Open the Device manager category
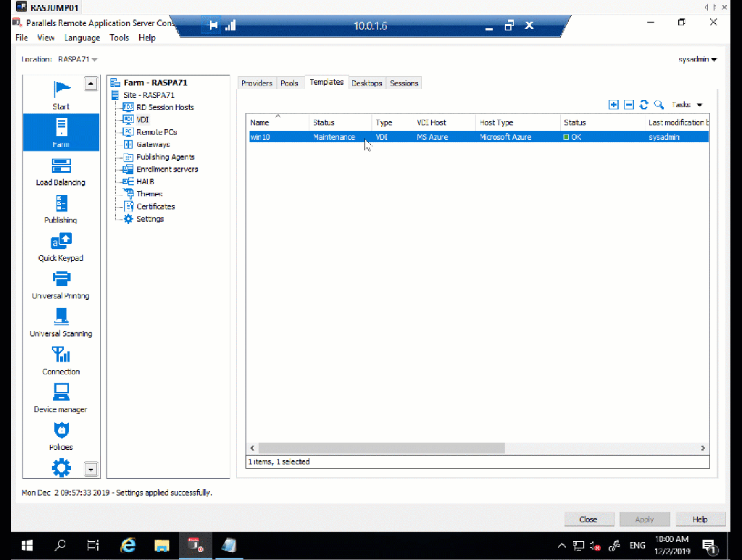 [x=61, y=398]
